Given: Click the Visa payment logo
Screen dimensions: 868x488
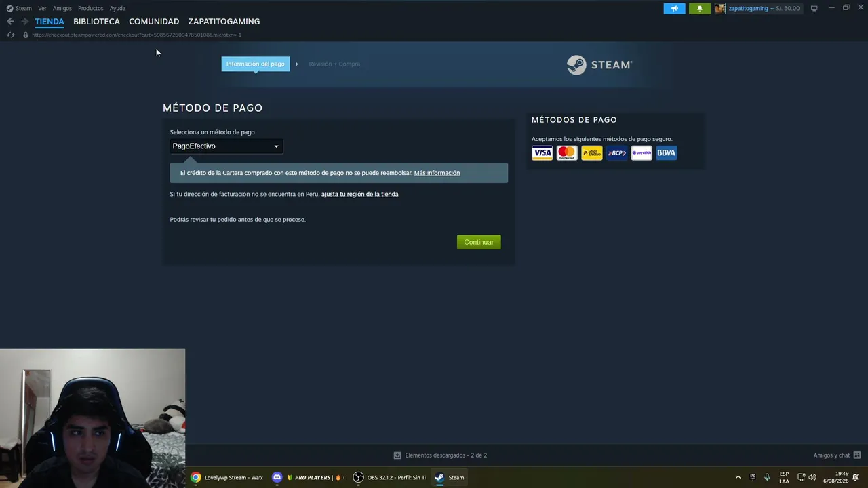Looking at the screenshot, I should click(x=542, y=153).
